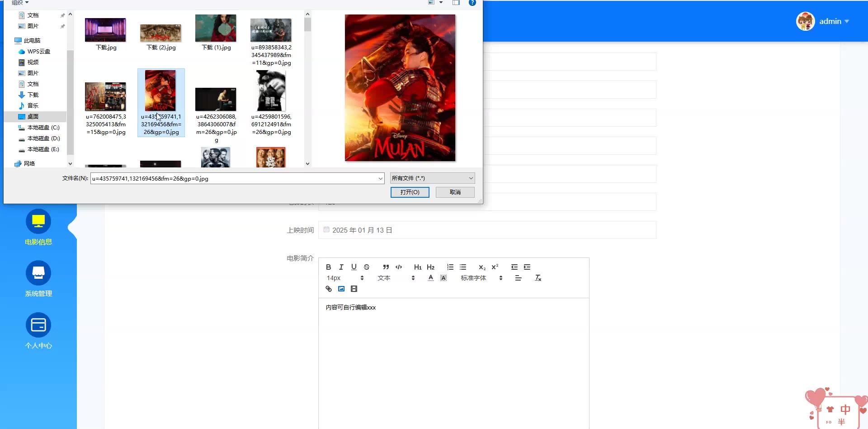Screen dimensions: 868x429
Task: Select the u=4262306088 image file
Action: click(x=216, y=115)
